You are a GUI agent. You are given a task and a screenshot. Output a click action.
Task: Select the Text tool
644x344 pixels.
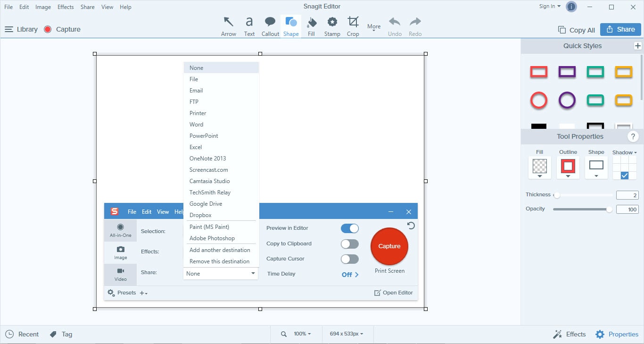pos(249,26)
